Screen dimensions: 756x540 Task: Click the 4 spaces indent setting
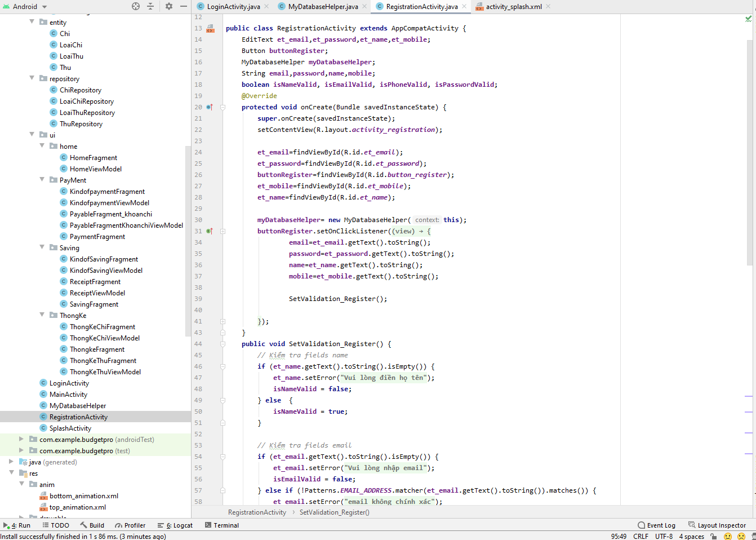click(x=692, y=536)
